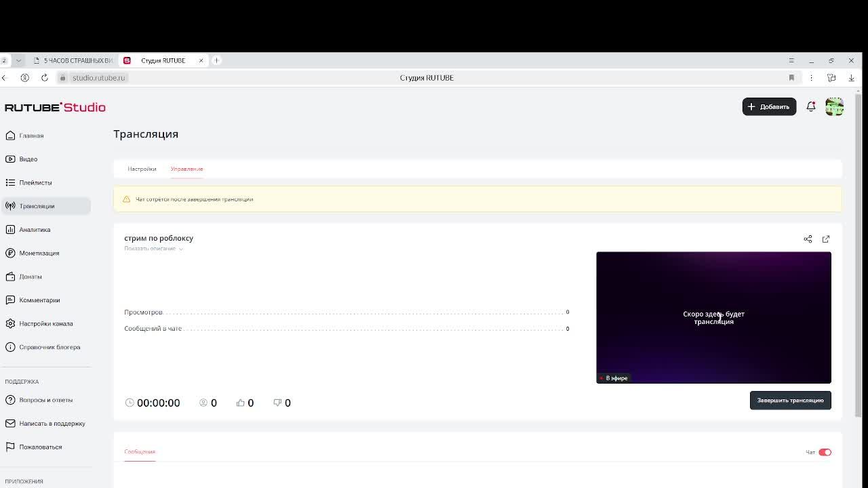The height and width of the screenshot is (488, 868).
Task: Open the browser downloads icon
Action: click(852, 78)
